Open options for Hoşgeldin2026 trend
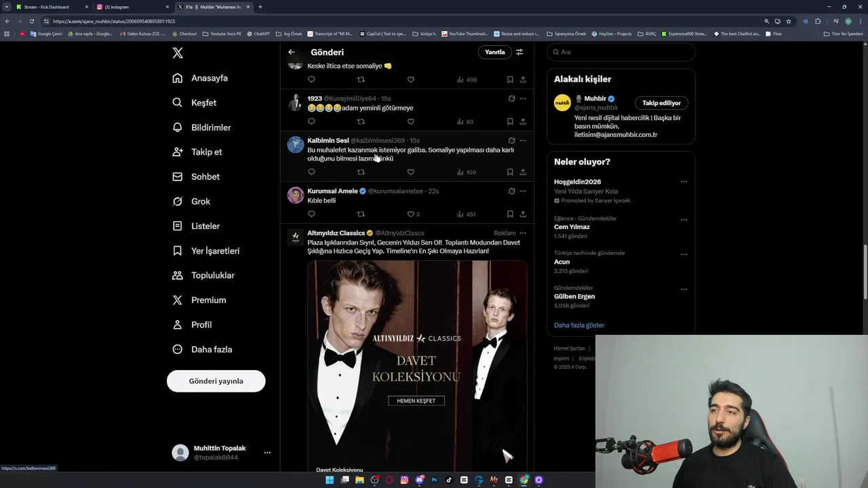 [x=684, y=182]
